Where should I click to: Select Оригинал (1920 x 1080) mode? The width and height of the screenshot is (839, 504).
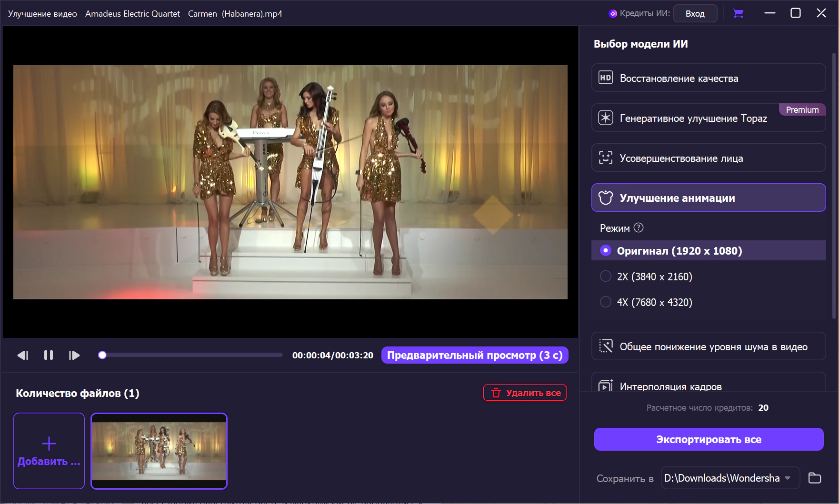tap(606, 250)
